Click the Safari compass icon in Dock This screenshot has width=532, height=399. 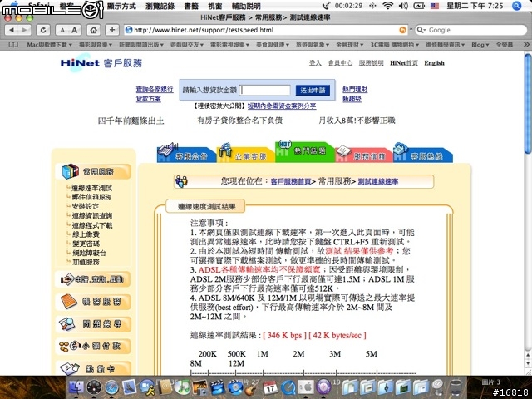pos(111,387)
